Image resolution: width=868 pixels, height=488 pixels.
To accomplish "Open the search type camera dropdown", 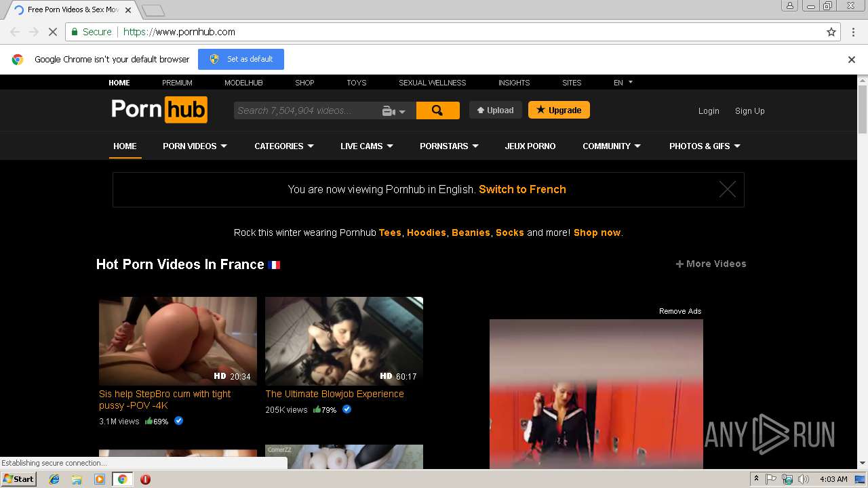I will [394, 111].
